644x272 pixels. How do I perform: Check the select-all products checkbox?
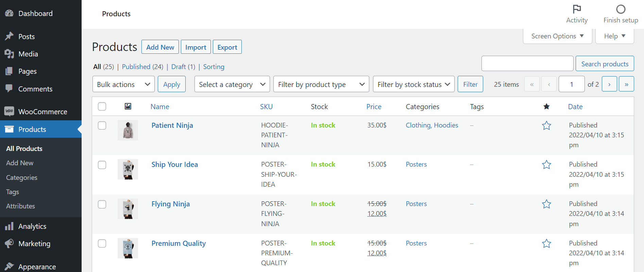pos(102,106)
